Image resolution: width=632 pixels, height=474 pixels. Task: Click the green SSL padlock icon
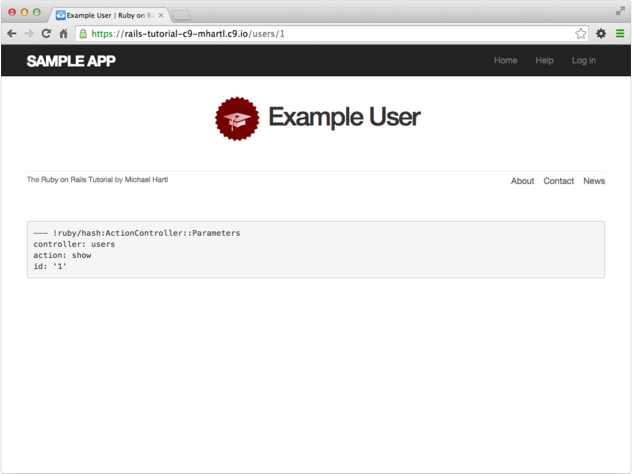pyautogui.click(x=83, y=33)
